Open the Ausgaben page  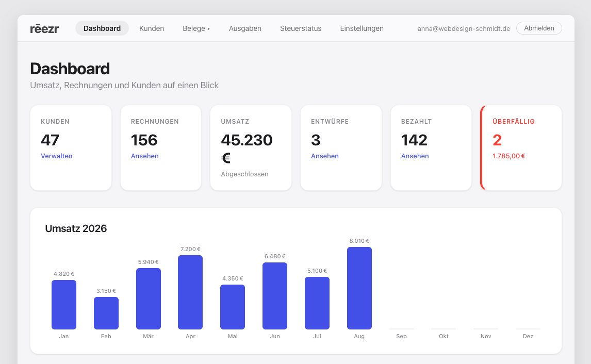pyautogui.click(x=245, y=28)
